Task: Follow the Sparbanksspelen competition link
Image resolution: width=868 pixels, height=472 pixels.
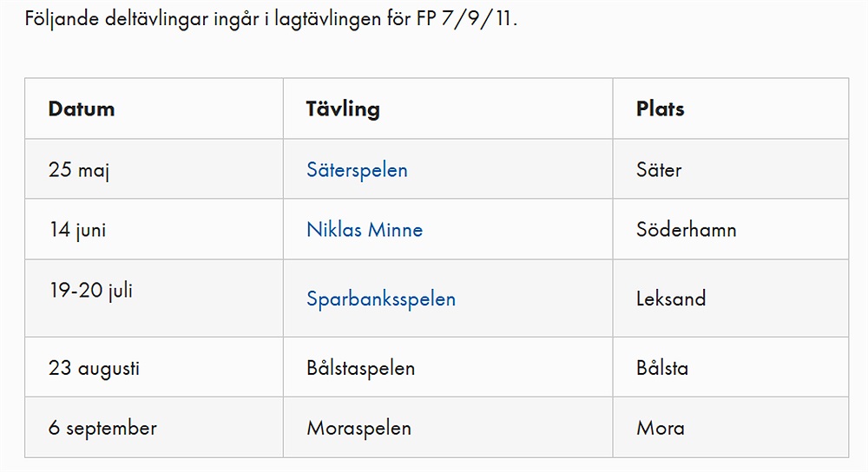Action: point(380,298)
